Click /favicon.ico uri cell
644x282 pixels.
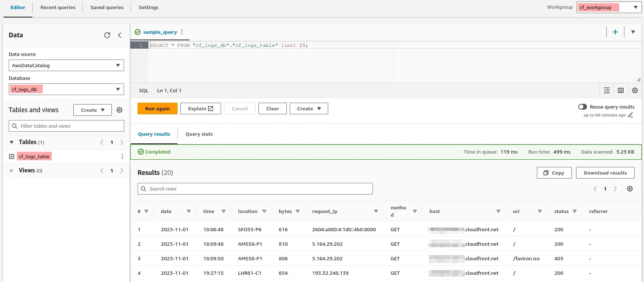[526, 258]
